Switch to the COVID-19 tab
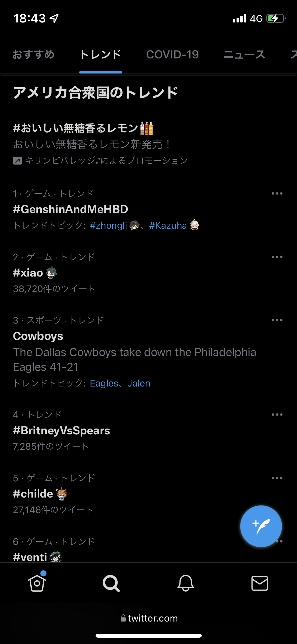297x644 pixels. pos(172,54)
